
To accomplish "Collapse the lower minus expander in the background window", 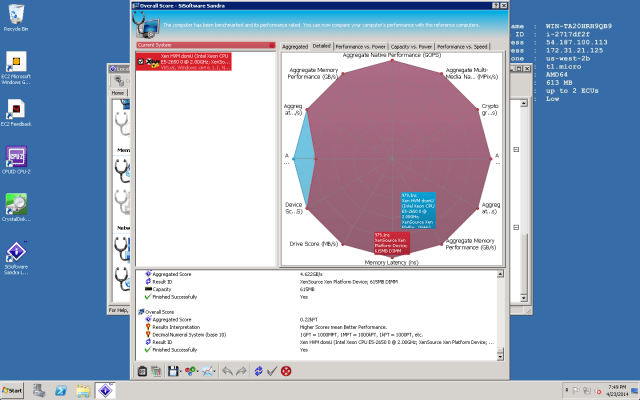I will [x=516, y=227].
